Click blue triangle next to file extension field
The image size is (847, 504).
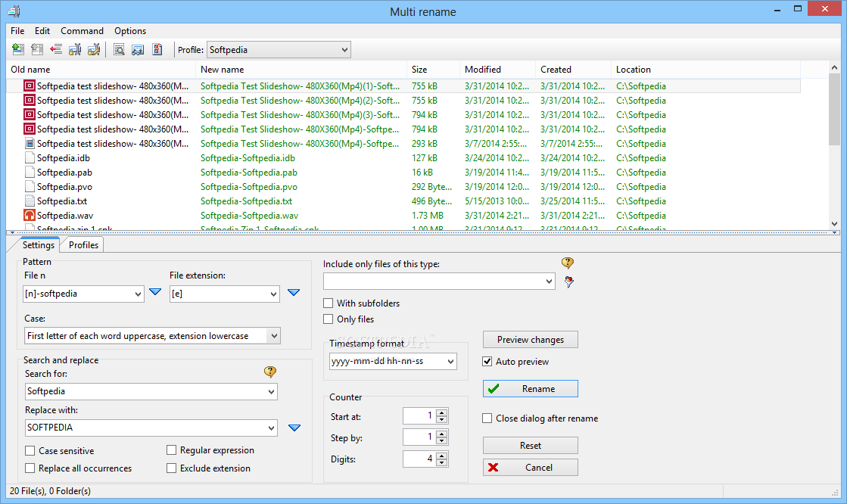pyautogui.click(x=294, y=292)
